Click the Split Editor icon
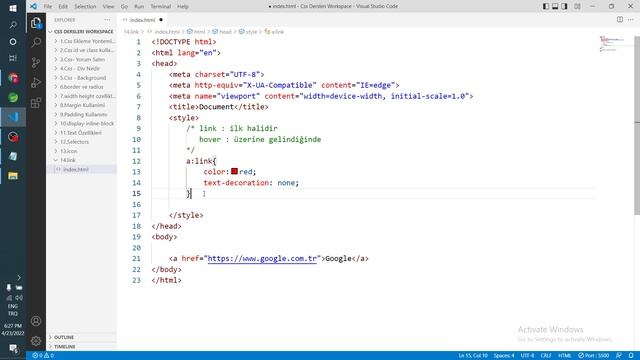 pyautogui.click(x=620, y=20)
